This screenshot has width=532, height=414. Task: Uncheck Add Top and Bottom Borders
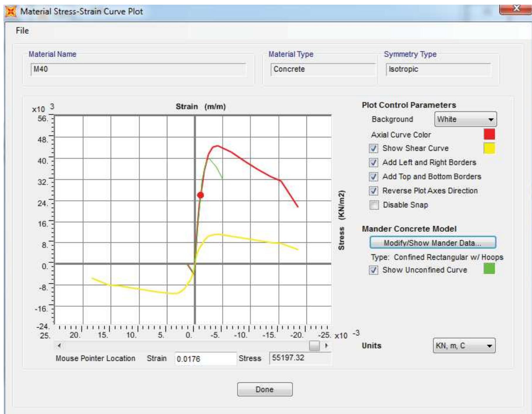[x=374, y=177]
